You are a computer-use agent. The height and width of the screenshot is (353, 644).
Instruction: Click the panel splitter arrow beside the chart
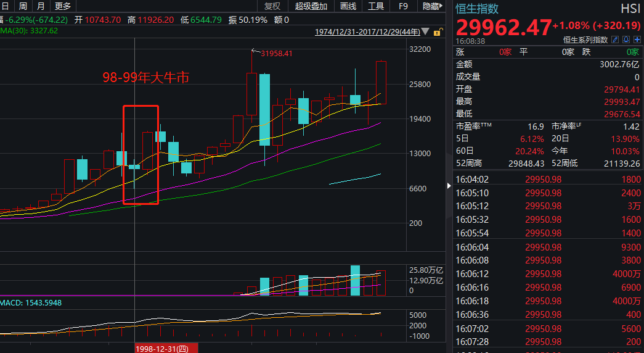[x=449, y=186]
